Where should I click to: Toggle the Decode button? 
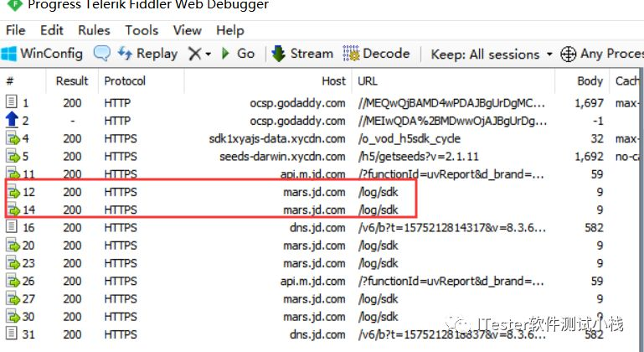pyautogui.click(x=376, y=54)
